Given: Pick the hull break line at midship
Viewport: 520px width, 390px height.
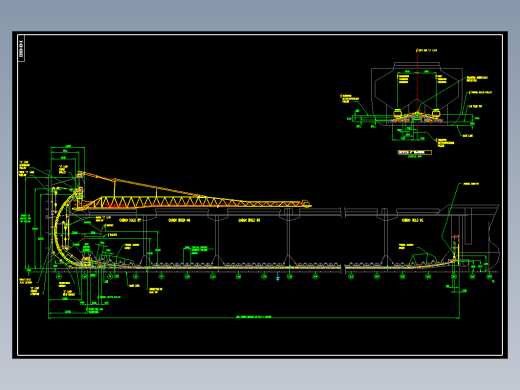Looking at the screenshot, I should pos(343,240).
